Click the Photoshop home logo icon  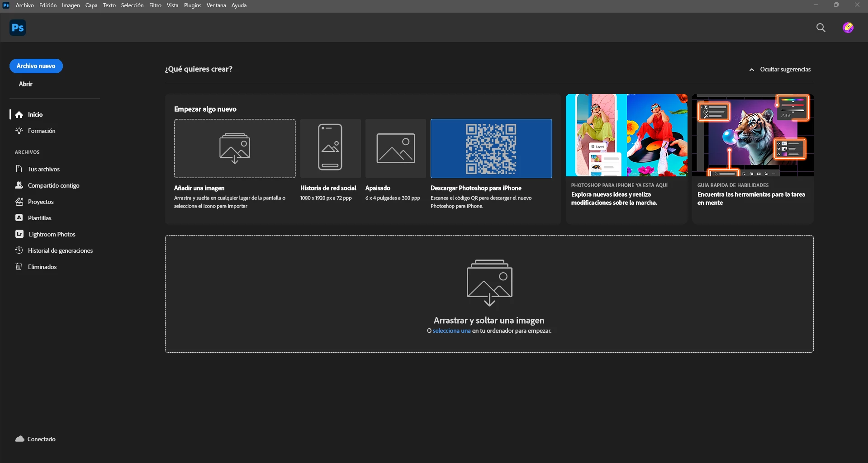tap(18, 28)
